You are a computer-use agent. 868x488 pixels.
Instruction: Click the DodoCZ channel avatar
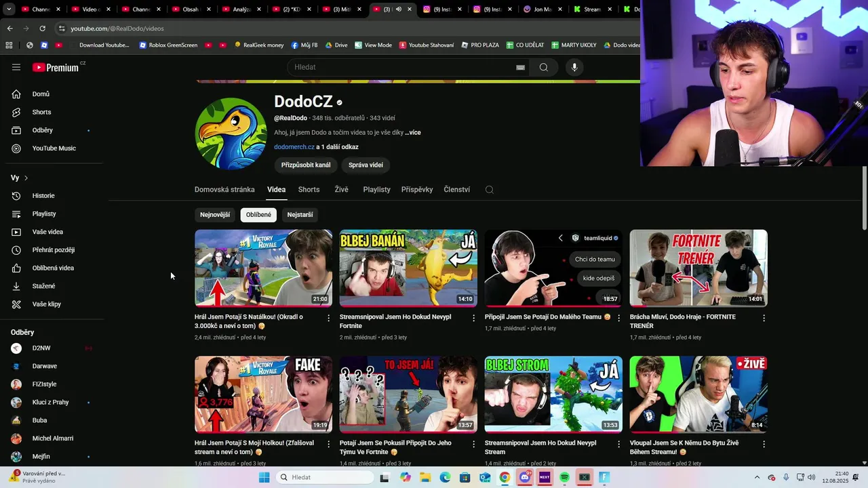[231, 134]
